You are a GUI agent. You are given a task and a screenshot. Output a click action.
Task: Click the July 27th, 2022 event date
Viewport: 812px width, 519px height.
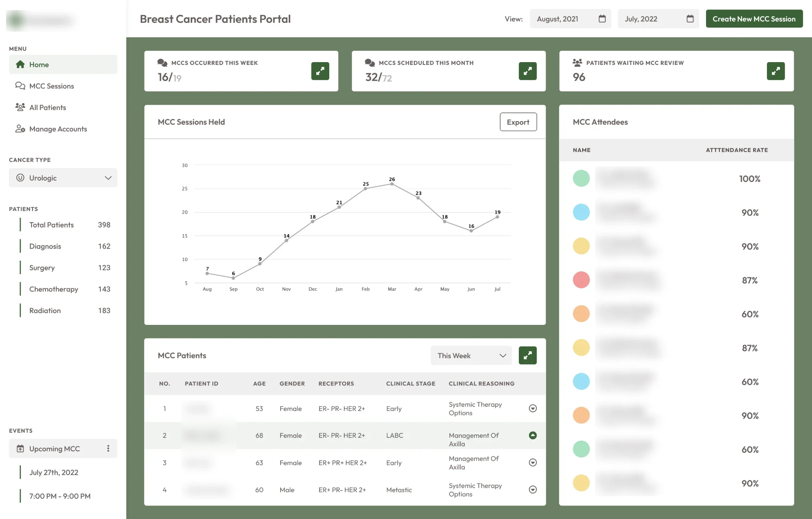pyautogui.click(x=54, y=472)
